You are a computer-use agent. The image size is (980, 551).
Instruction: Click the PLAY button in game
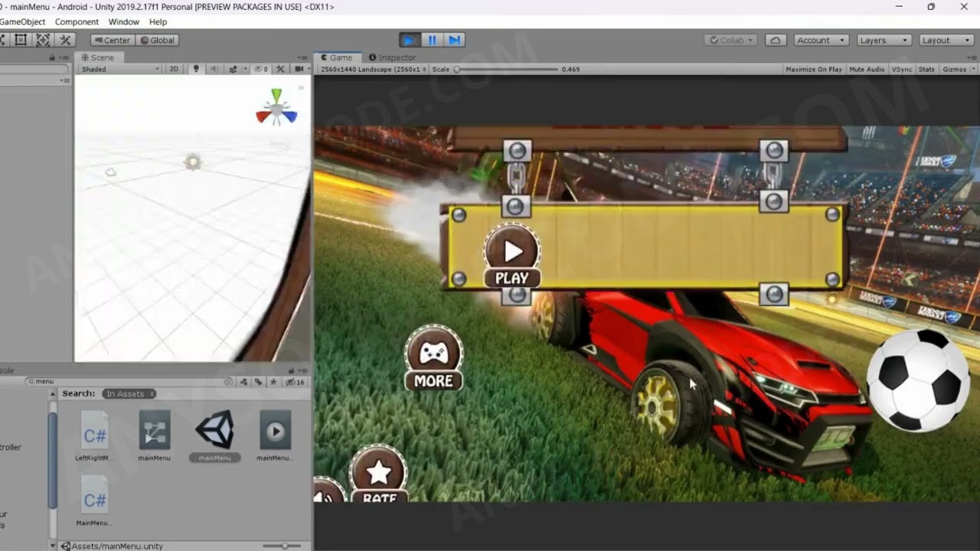tap(512, 256)
